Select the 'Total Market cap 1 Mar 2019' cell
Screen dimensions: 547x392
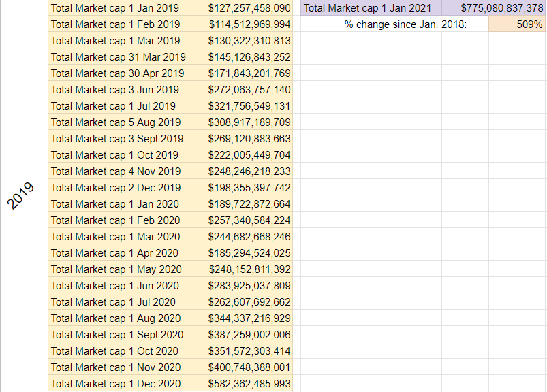(119, 40)
